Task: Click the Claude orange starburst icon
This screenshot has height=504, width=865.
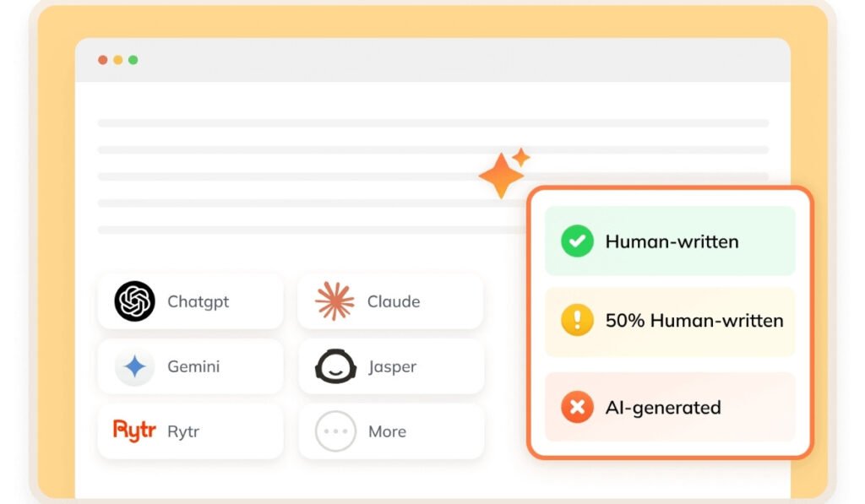Action: pyautogui.click(x=335, y=301)
